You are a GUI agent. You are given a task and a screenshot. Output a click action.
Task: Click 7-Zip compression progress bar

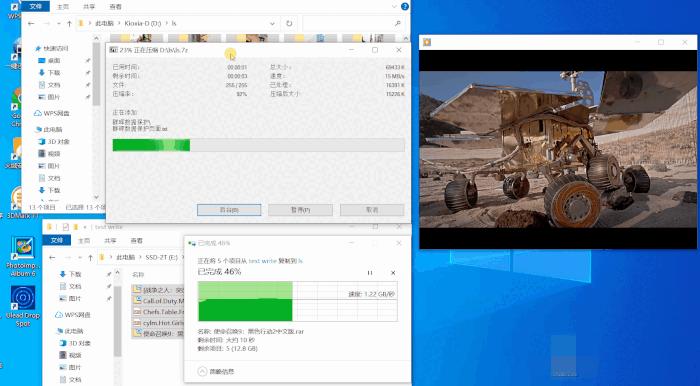tap(258, 145)
